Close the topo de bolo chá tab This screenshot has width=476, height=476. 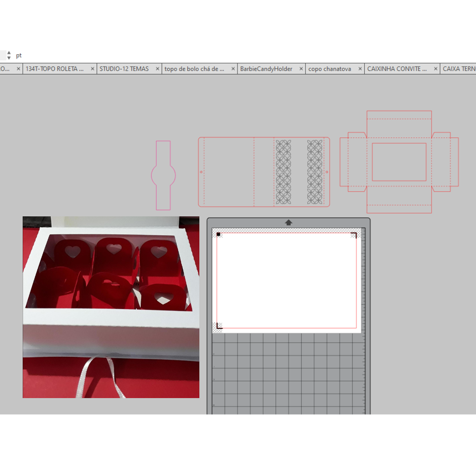pos(233,69)
